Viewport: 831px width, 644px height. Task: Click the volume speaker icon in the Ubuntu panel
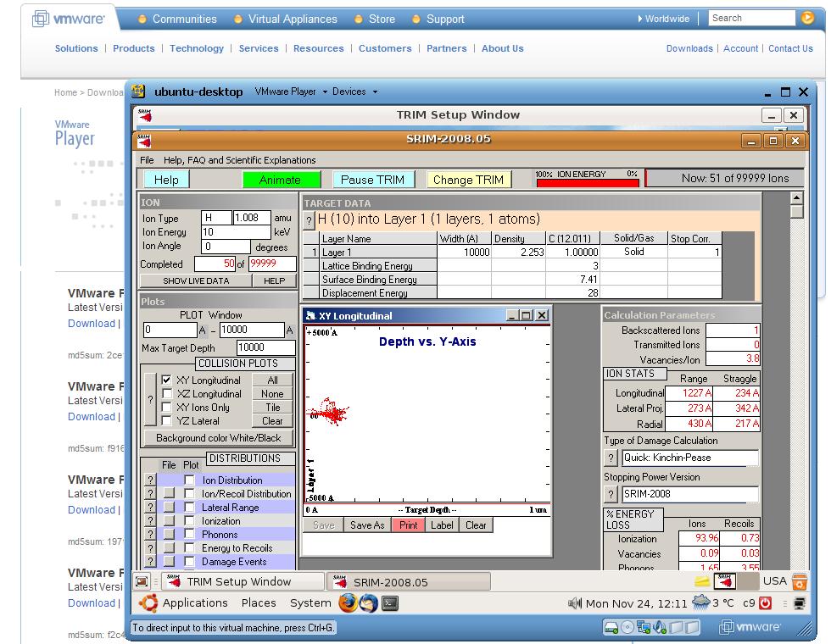(x=575, y=603)
